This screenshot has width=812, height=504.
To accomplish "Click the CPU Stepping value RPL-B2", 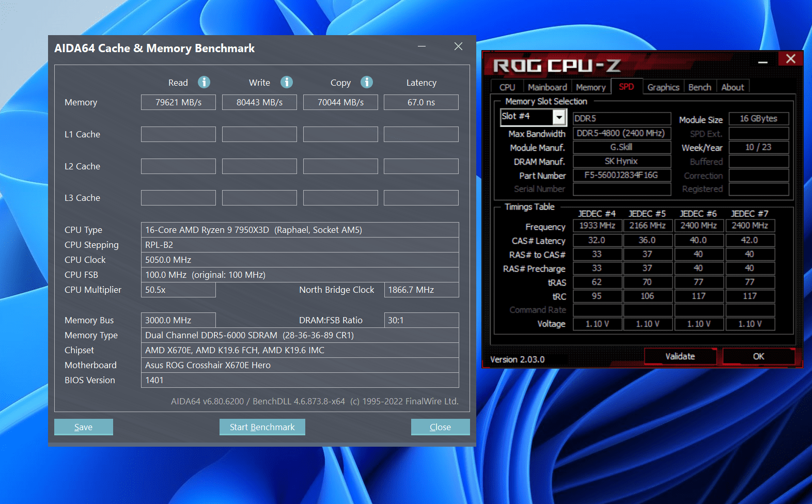I will point(300,245).
